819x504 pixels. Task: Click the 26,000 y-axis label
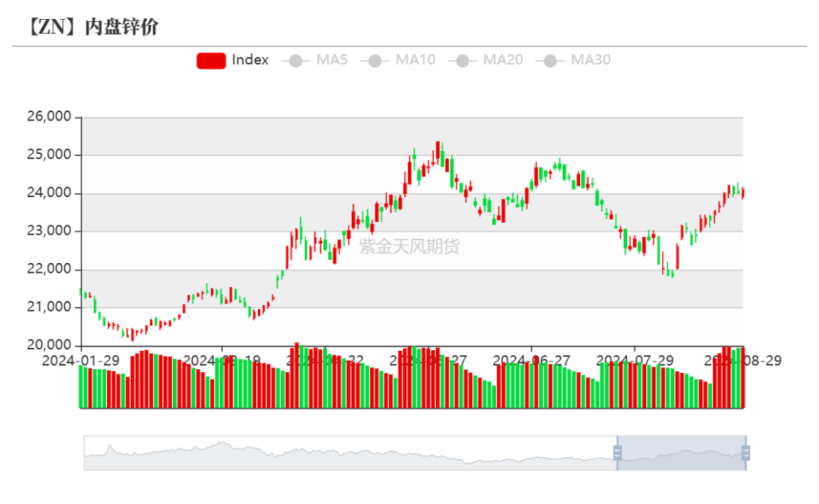pyautogui.click(x=49, y=117)
